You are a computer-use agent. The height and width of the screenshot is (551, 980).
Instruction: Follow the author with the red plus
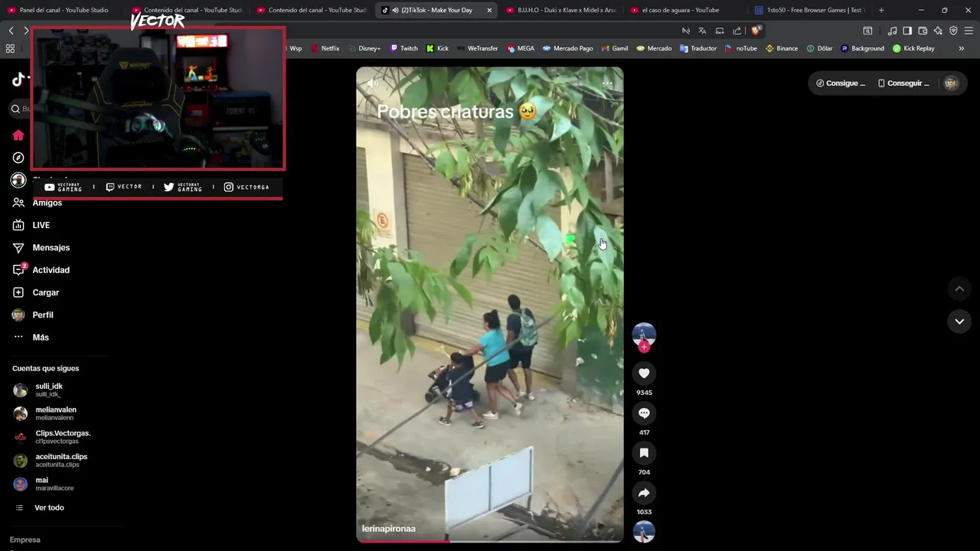pyautogui.click(x=644, y=347)
